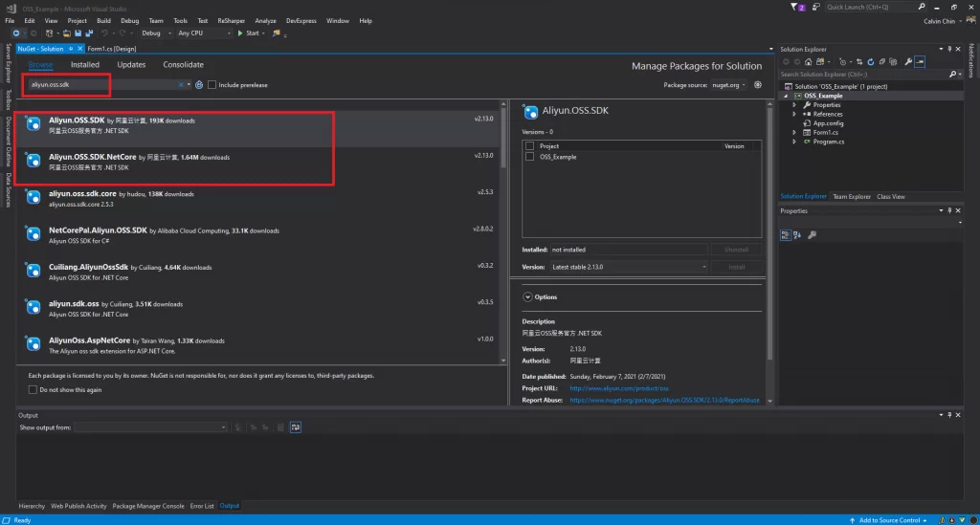980x525 pixels.
Task: Click the Save floppy disk icon
Action: coord(78,33)
